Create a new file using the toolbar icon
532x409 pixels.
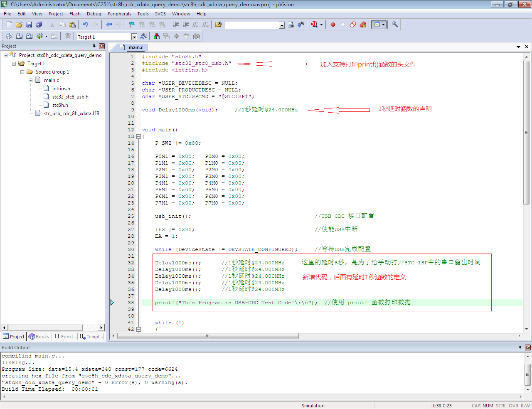coord(9,25)
